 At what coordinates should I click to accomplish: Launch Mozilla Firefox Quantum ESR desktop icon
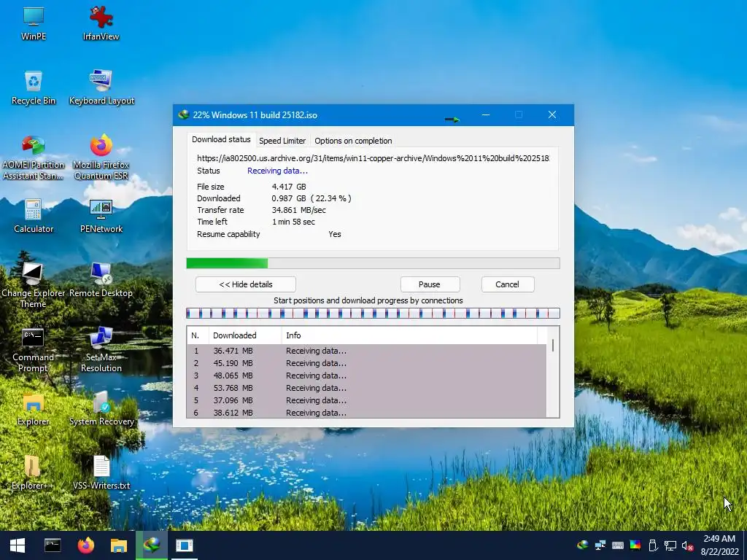101,157
